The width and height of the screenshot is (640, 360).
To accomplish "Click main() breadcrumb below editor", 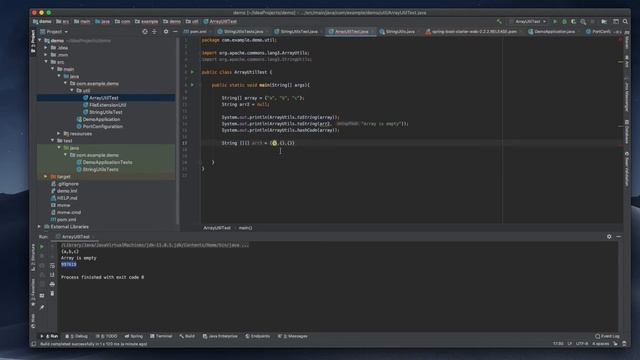I will click(245, 228).
